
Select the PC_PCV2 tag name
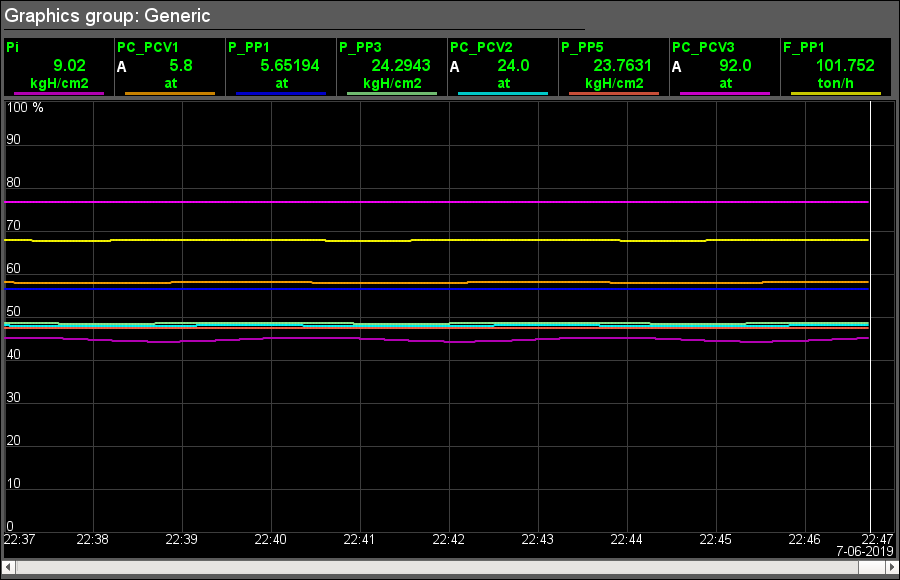pos(481,47)
